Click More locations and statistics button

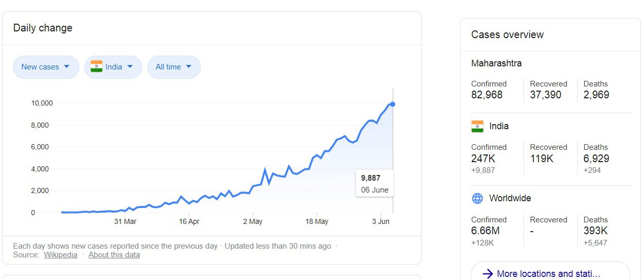[550, 271]
